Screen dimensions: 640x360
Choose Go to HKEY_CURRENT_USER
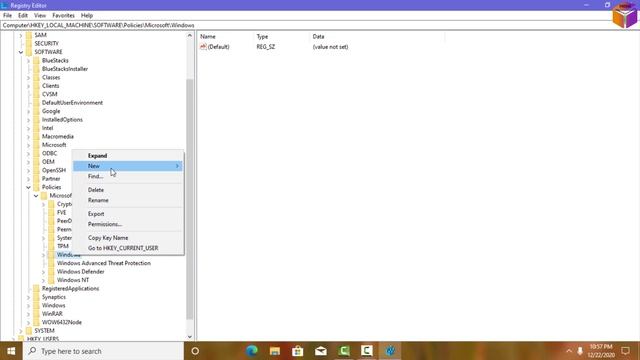pyautogui.click(x=127, y=248)
